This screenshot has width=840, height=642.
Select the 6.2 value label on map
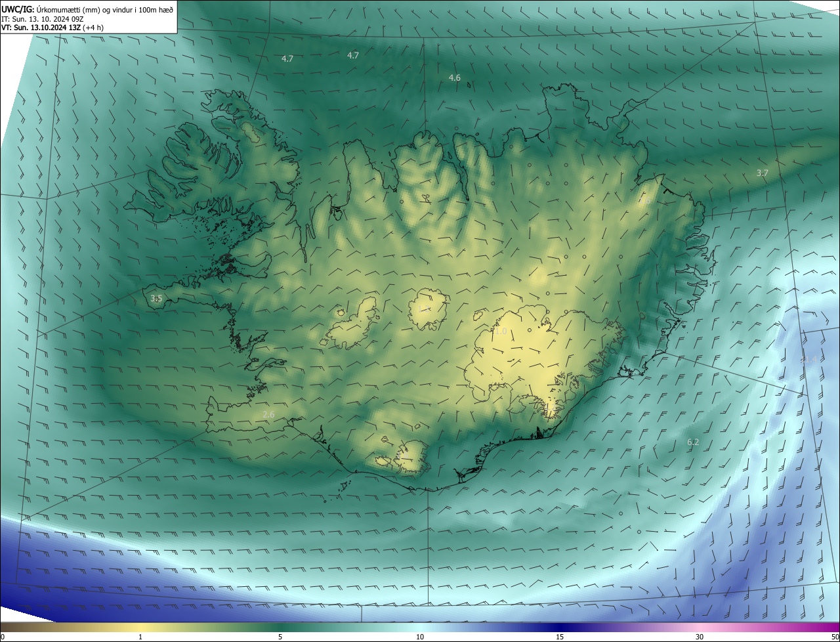pos(693,442)
